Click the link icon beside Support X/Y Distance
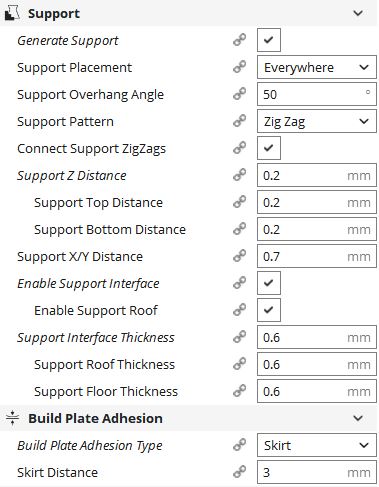The image size is (379, 487). click(239, 256)
